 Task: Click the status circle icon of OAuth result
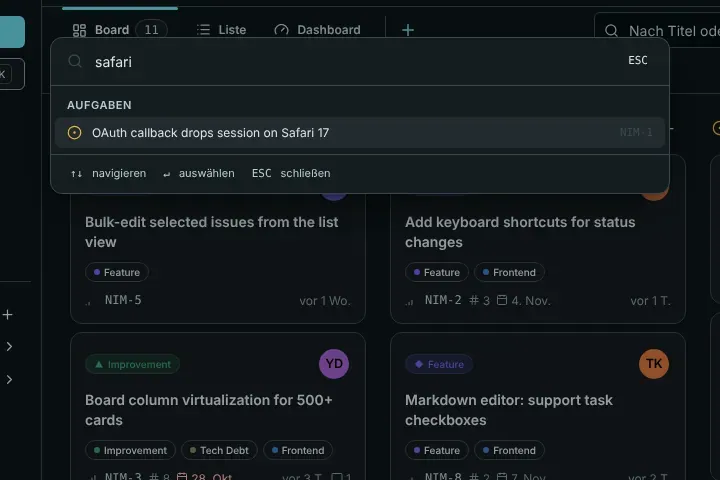point(74,133)
